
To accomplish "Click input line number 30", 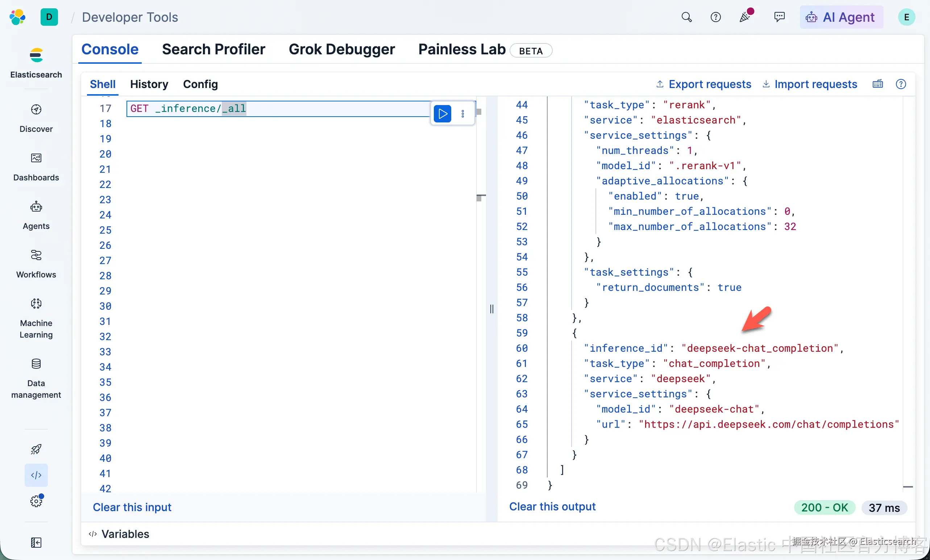I will [105, 306].
